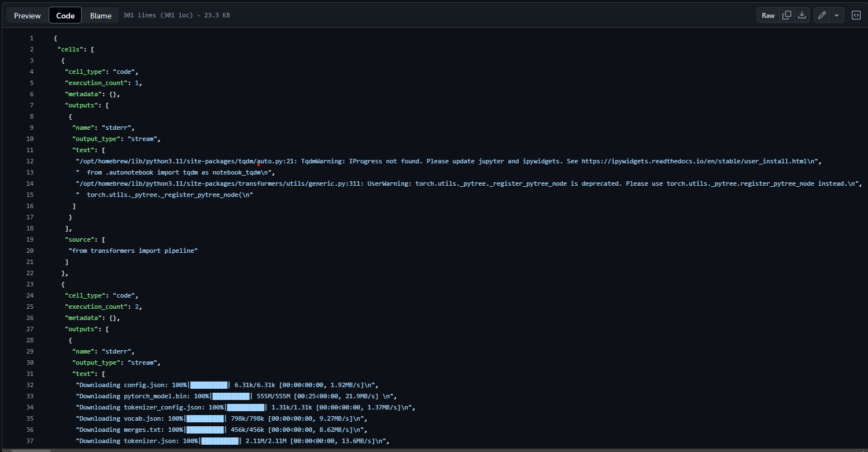The height and width of the screenshot is (452, 868).
Task: Click the "from transformers import pipeline" line
Action: click(x=133, y=251)
